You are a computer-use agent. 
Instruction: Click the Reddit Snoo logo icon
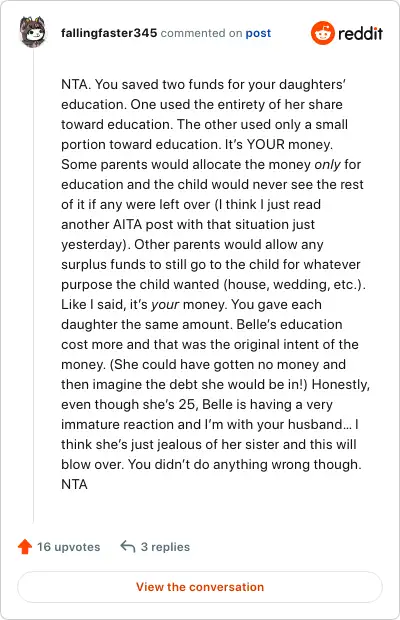(x=323, y=33)
